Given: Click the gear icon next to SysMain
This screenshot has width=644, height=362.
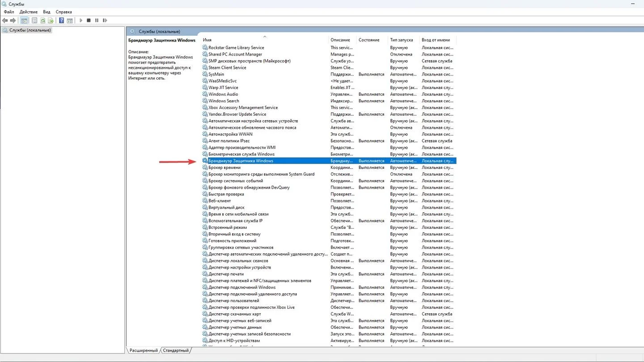Looking at the screenshot, I should [x=205, y=74].
